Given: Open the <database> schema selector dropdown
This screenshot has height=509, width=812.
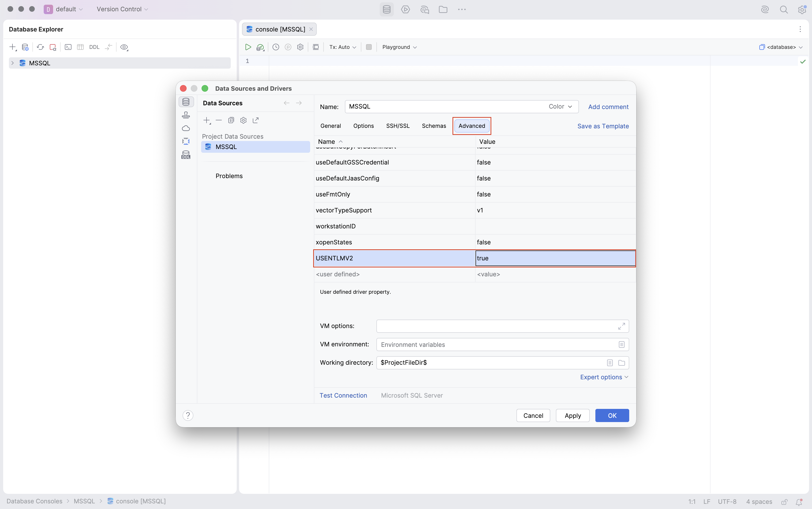Looking at the screenshot, I should click(x=781, y=47).
